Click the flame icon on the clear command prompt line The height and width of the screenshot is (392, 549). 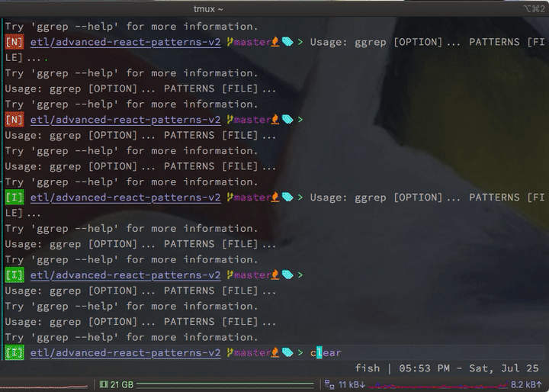click(275, 352)
